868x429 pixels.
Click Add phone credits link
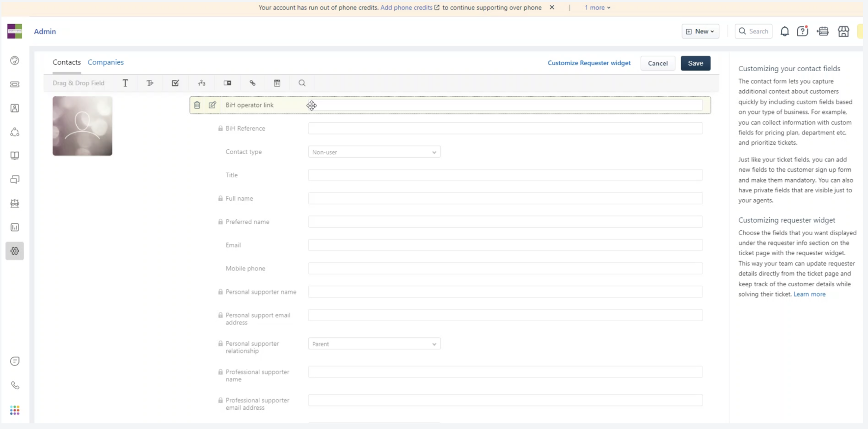point(410,7)
